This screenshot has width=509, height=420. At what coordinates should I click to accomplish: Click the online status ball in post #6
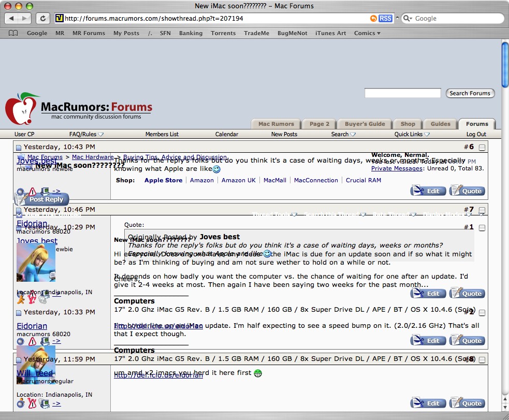(x=20, y=192)
